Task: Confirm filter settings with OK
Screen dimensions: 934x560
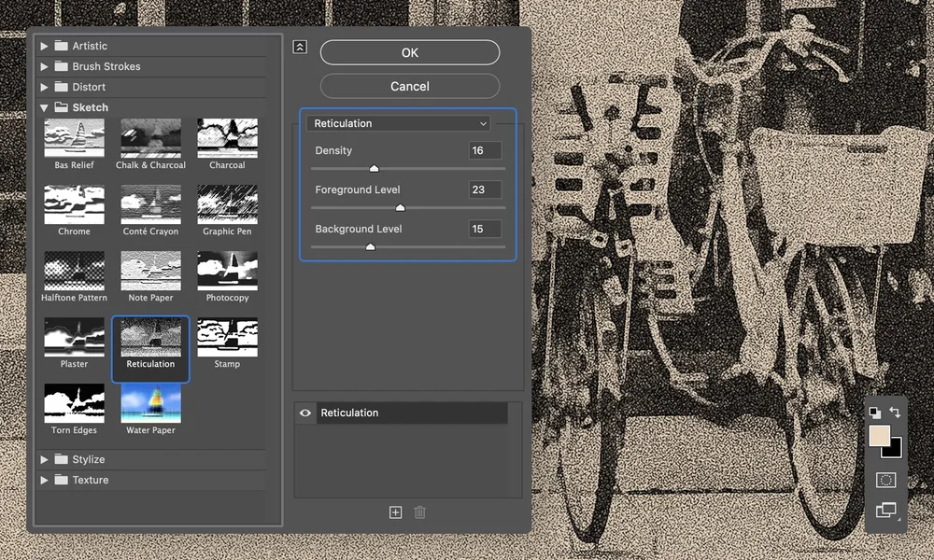Action: point(409,52)
